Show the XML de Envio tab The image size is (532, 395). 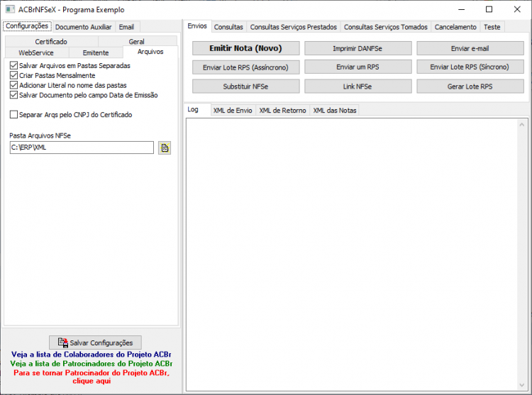pos(233,110)
